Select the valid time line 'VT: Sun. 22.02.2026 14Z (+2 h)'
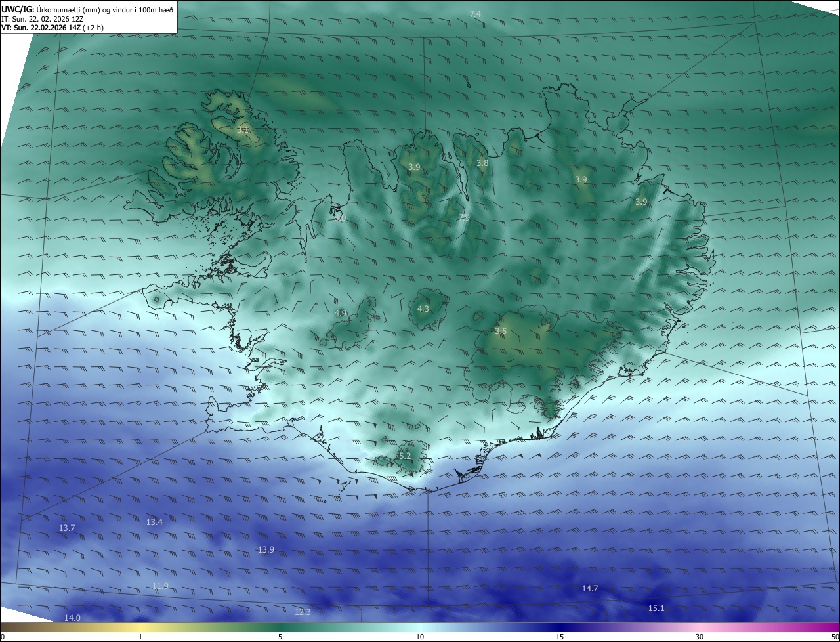This screenshot has width=840, height=642. 52,28
